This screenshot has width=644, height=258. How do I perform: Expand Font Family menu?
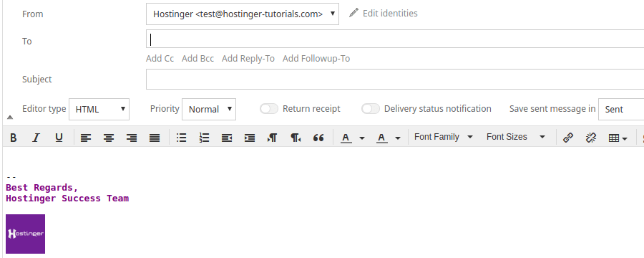tap(444, 137)
